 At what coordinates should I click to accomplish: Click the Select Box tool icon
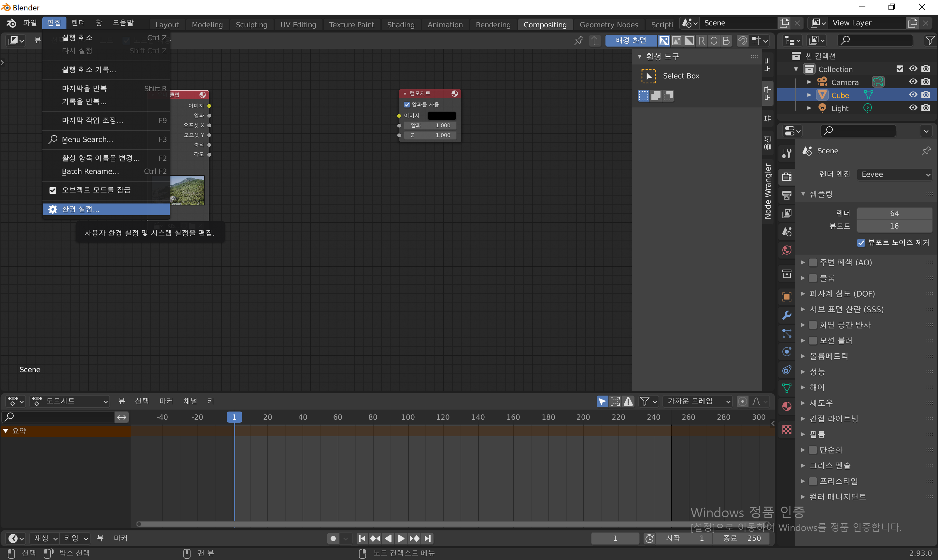tap(648, 76)
